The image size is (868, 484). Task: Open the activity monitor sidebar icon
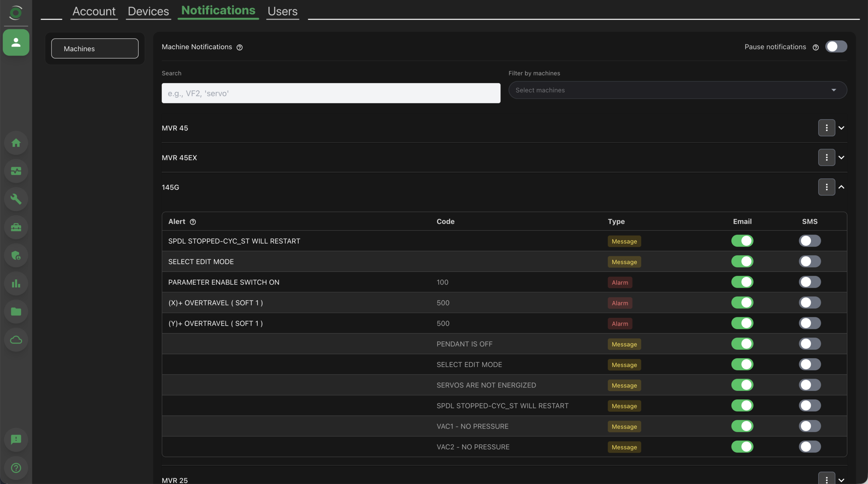pyautogui.click(x=16, y=171)
